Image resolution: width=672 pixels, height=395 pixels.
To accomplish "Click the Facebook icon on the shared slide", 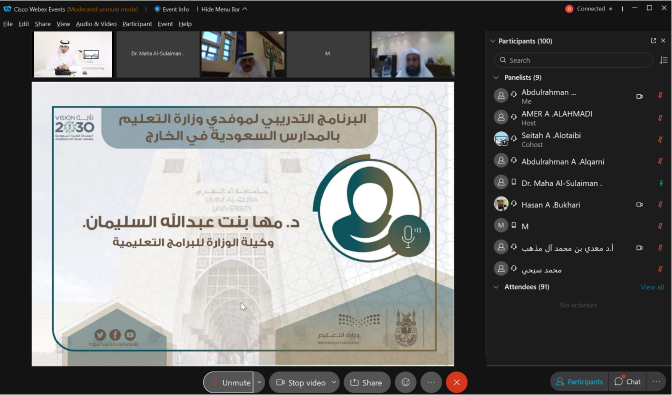I will click(115, 335).
